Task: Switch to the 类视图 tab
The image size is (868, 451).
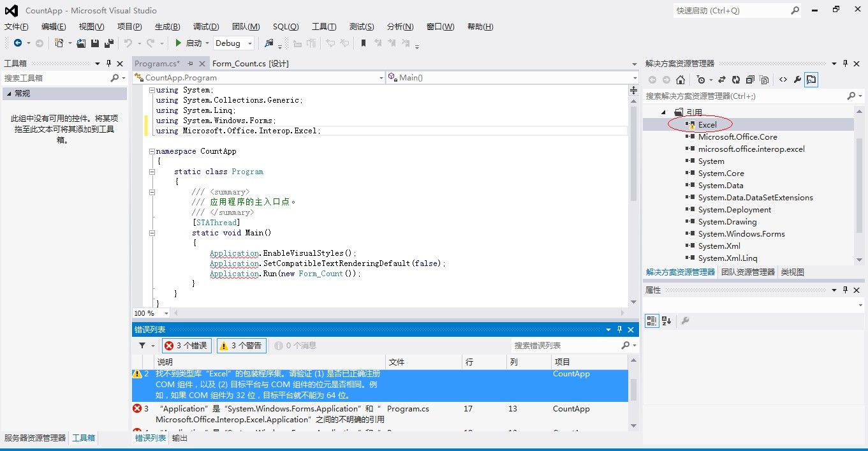Action: 793,272
